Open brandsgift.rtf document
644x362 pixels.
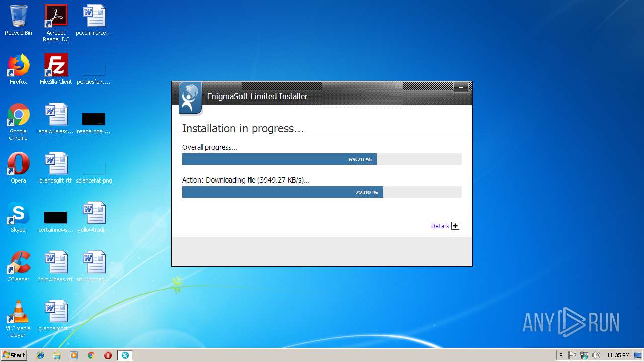click(x=56, y=168)
